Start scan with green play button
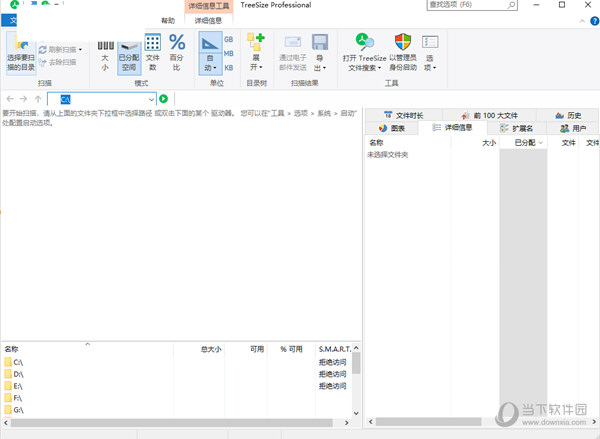 163,99
